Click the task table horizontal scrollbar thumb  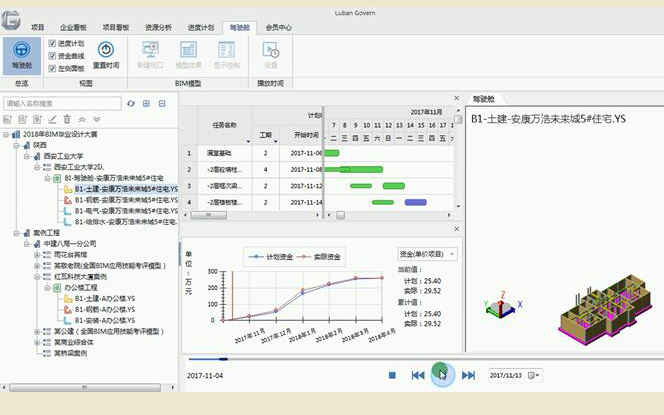208,215
